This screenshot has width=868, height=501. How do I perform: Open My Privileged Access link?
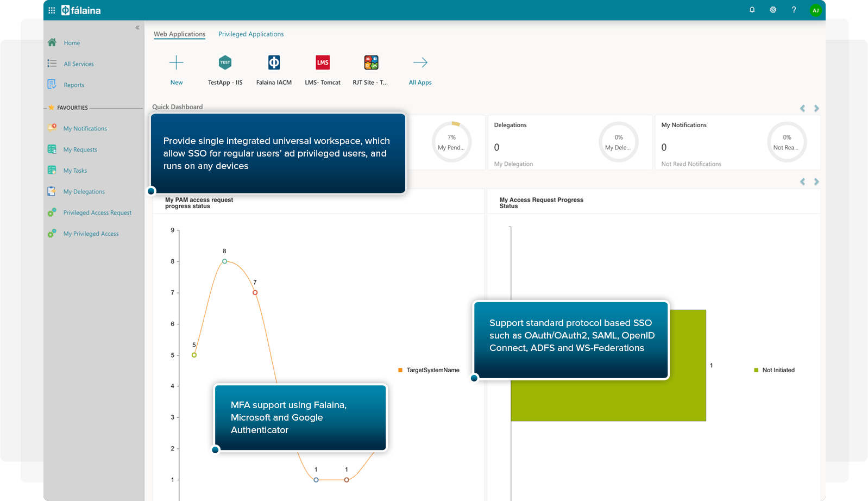click(x=91, y=234)
